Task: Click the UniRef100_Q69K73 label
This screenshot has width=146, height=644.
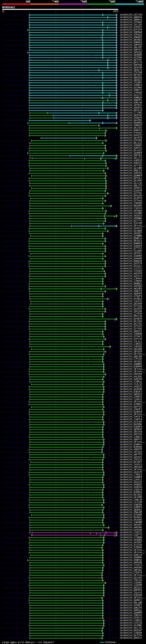Action: coord(131,70)
